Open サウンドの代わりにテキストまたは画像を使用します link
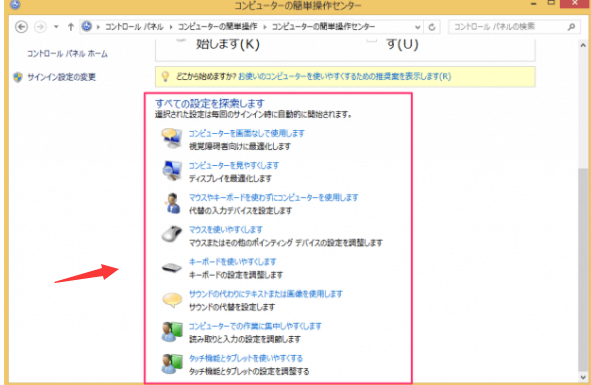The image size is (591, 385). tap(266, 294)
